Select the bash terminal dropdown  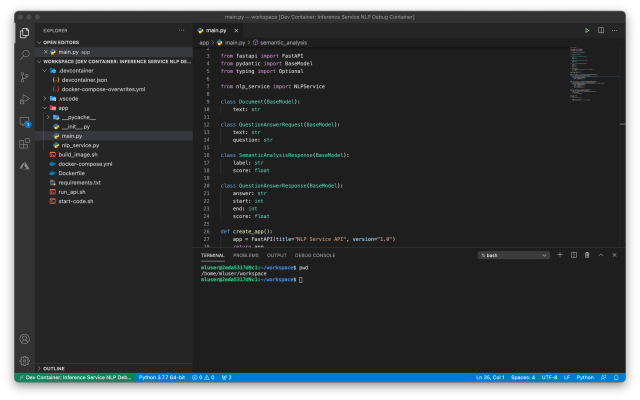click(x=513, y=255)
